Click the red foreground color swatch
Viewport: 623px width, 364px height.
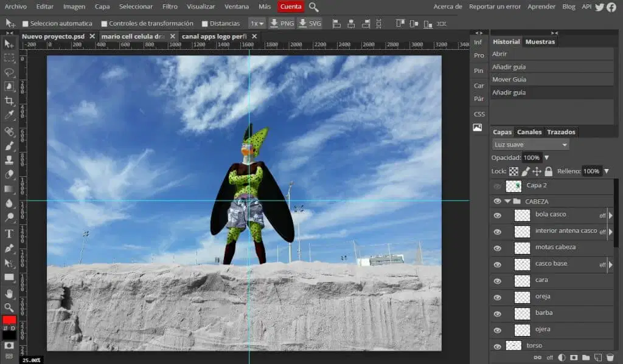pos(9,320)
